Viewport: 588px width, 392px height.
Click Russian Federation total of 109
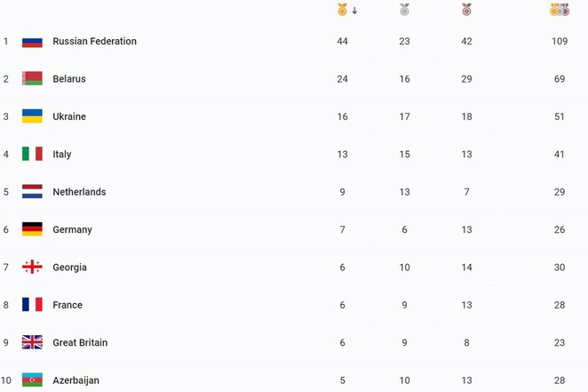(x=559, y=42)
